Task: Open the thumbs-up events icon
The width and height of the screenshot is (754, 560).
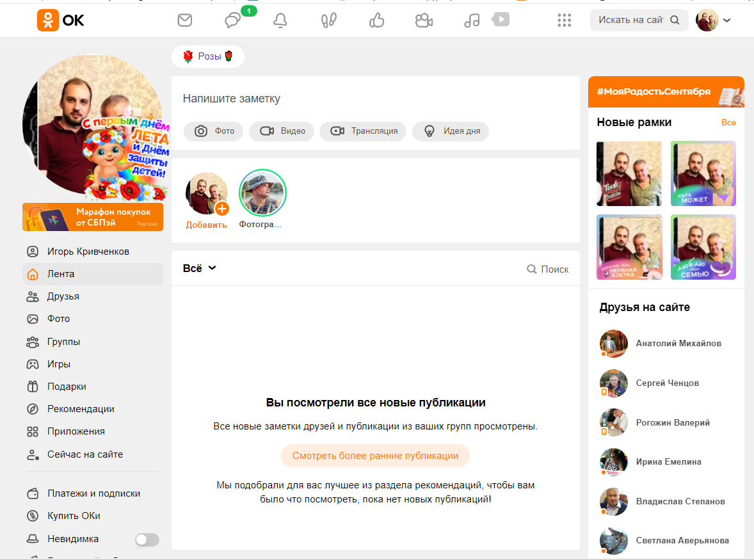Action: click(376, 20)
